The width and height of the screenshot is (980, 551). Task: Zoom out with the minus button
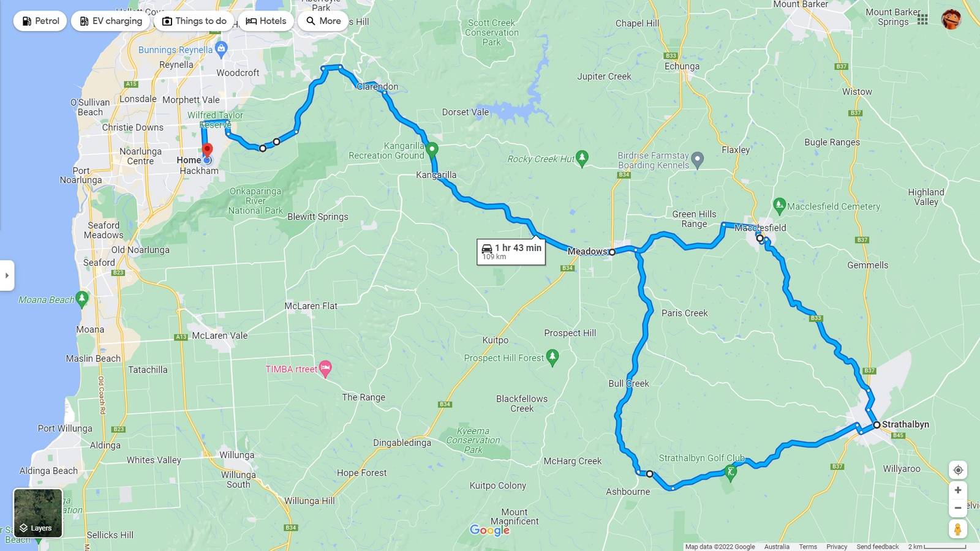point(958,508)
